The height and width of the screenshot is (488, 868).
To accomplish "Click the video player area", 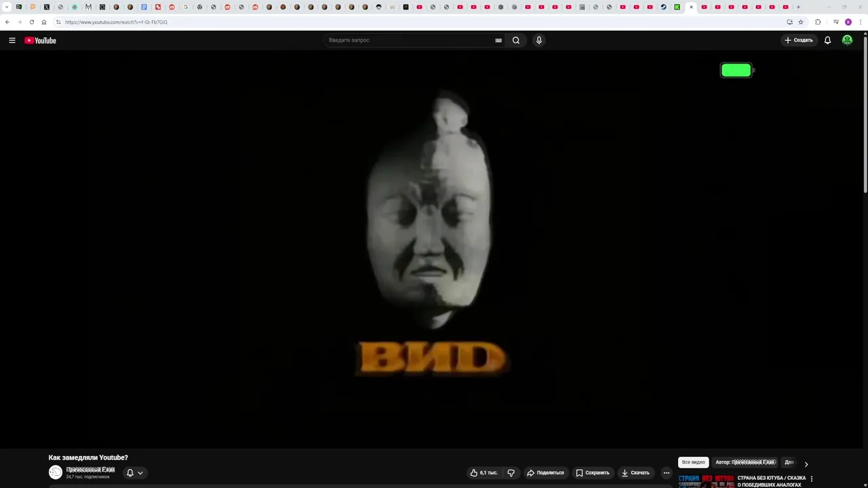I will pyautogui.click(x=431, y=248).
